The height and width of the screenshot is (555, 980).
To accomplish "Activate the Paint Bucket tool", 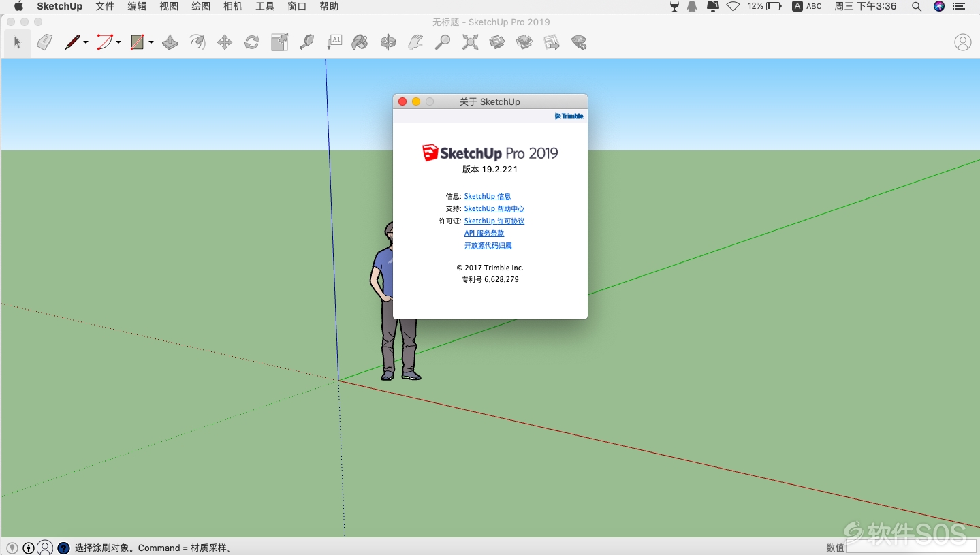I will (x=360, y=42).
